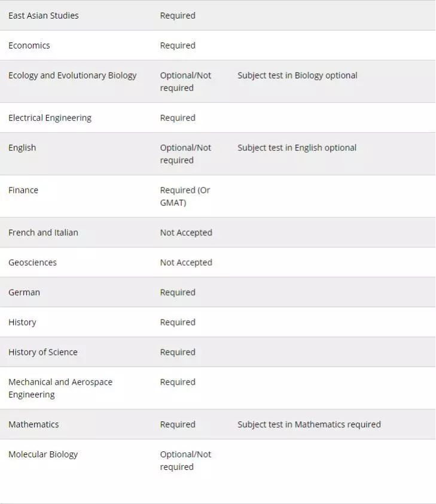Screen dimensions: 436x504
Task: Click the English department name
Action: [22, 148]
